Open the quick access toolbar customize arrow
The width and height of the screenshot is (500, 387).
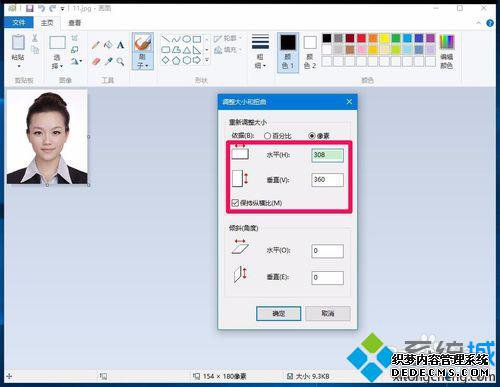tap(62, 9)
